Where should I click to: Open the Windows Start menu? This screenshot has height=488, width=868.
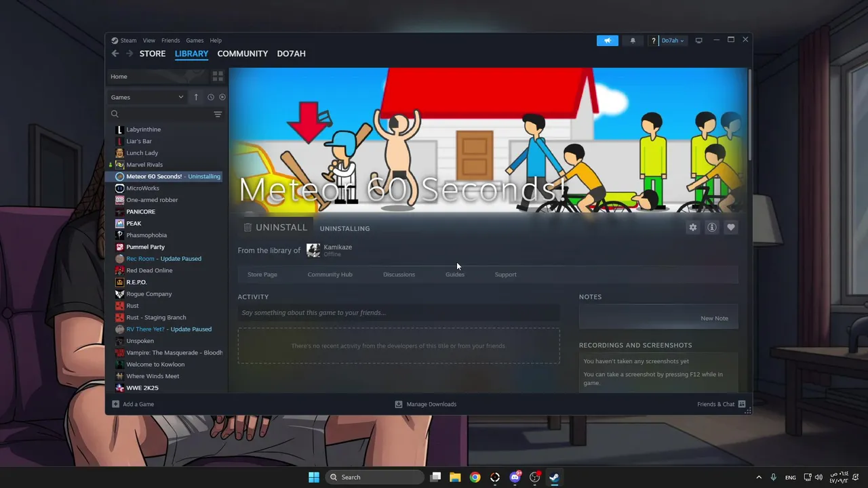click(314, 477)
